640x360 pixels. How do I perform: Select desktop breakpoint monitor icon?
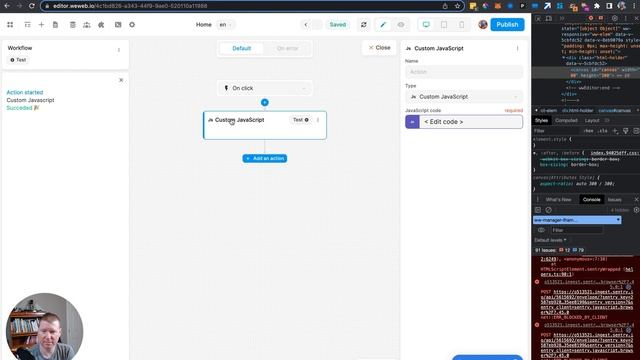coord(426,25)
